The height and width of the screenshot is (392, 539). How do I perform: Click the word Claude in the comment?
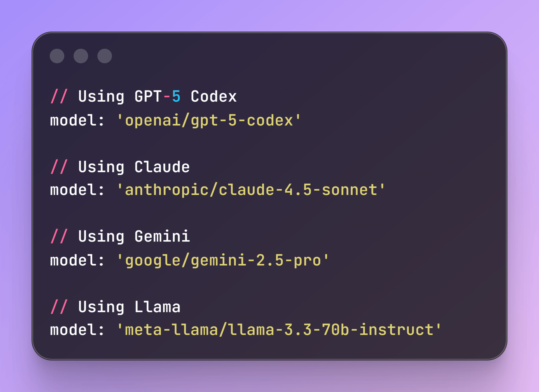[162, 167]
